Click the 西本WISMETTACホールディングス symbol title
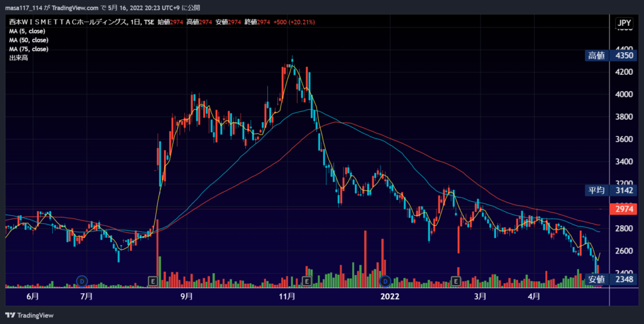The height and width of the screenshot is (324, 644). tap(67, 22)
